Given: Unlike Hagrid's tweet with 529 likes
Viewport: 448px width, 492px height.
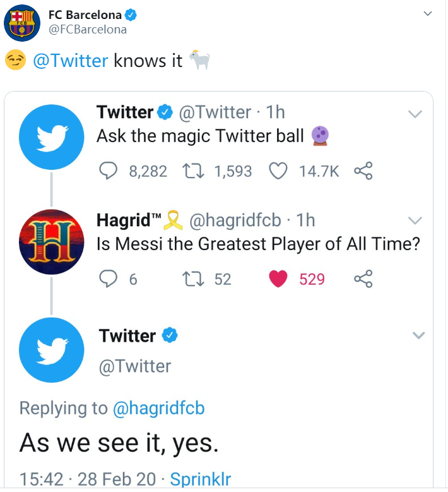Looking at the screenshot, I should point(278,279).
